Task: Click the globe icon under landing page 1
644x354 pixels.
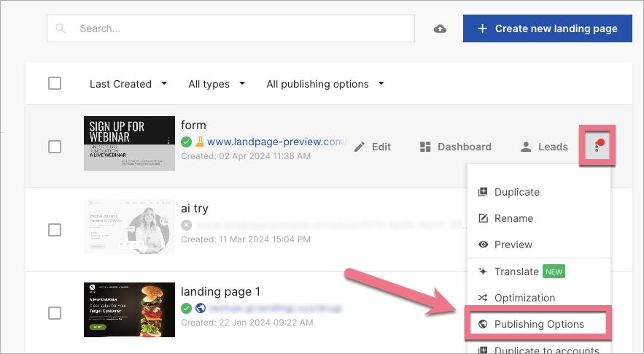Action: pyautogui.click(x=200, y=309)
